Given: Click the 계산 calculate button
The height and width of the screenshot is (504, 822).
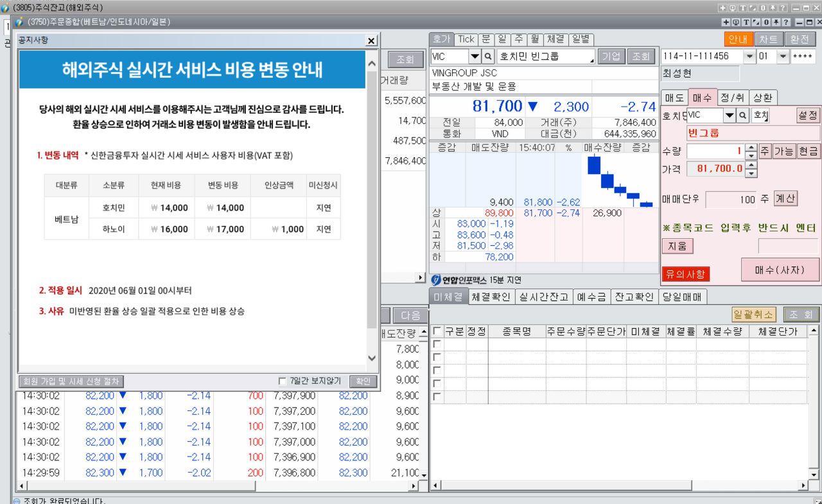Looking at the screenshot, I should coord(785,198).
